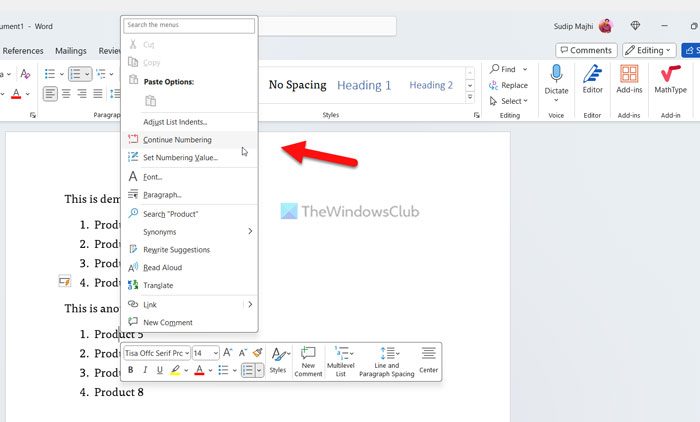Apply the No Spacing style

point(297,85)
